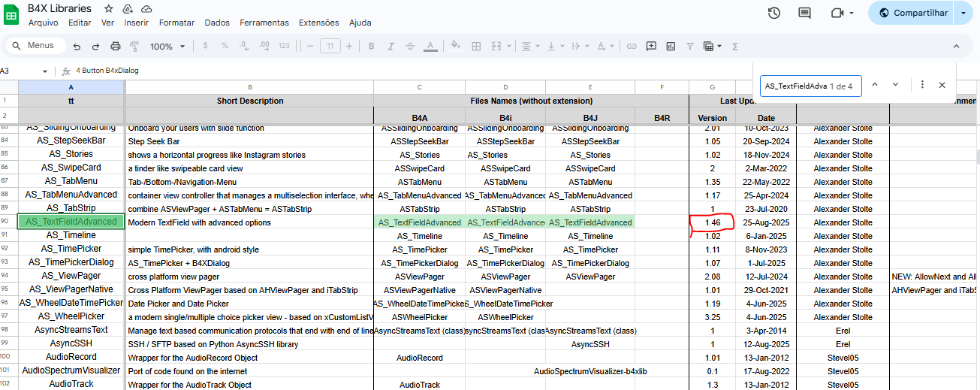Open the Name box A3 dropdown
Viewport: 980px width, 390px height.
click(46, 71)
